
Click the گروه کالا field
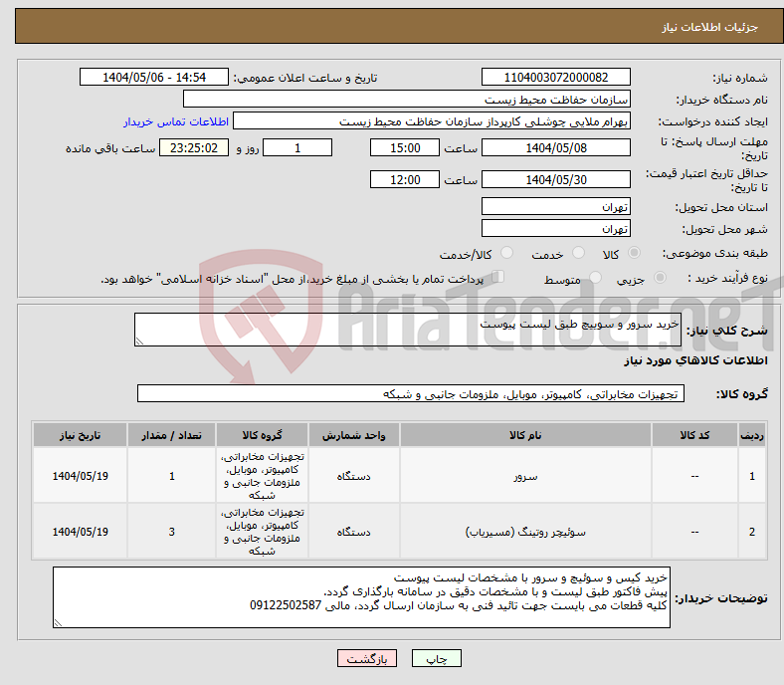coord(411,393)
